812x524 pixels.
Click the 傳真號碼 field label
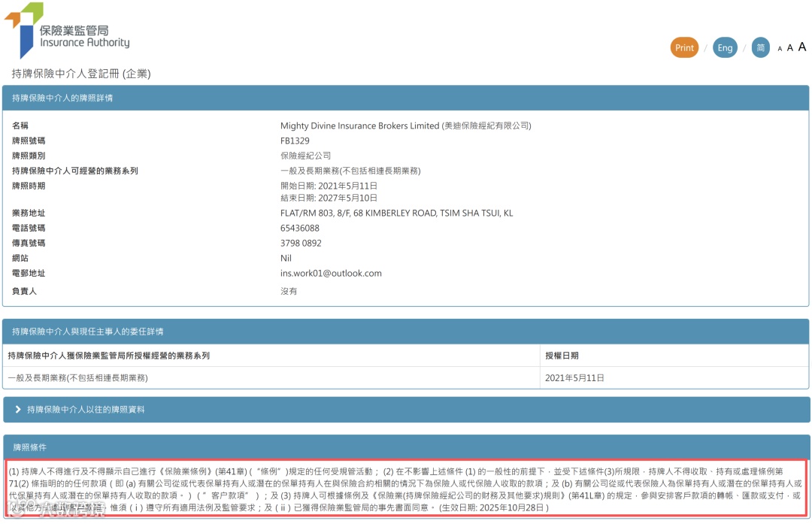29,244
